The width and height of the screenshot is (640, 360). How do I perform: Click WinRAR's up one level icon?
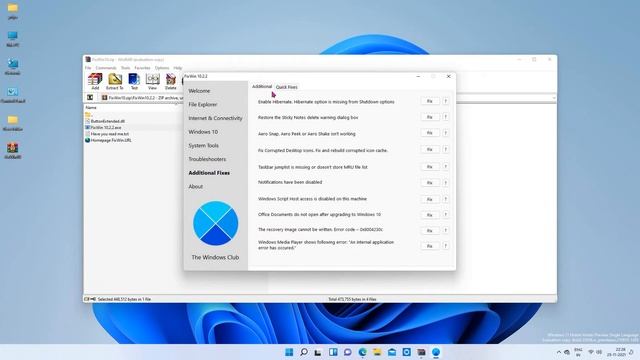[90, 98]
